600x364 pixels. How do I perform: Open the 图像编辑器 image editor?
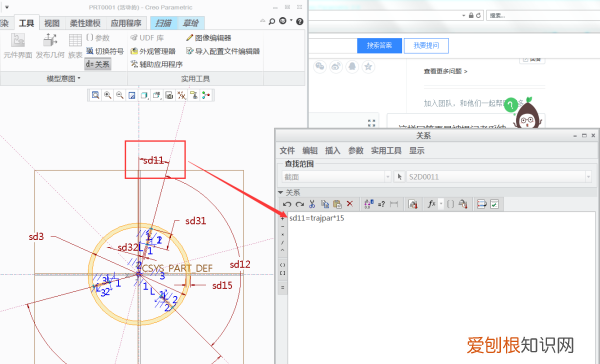point(209,38)
